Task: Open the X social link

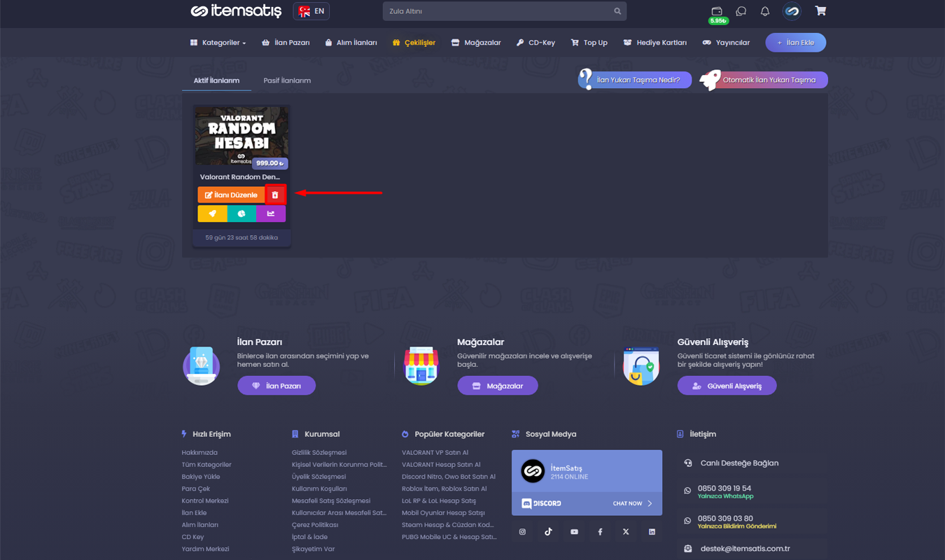Action: [x=626, y=532]
